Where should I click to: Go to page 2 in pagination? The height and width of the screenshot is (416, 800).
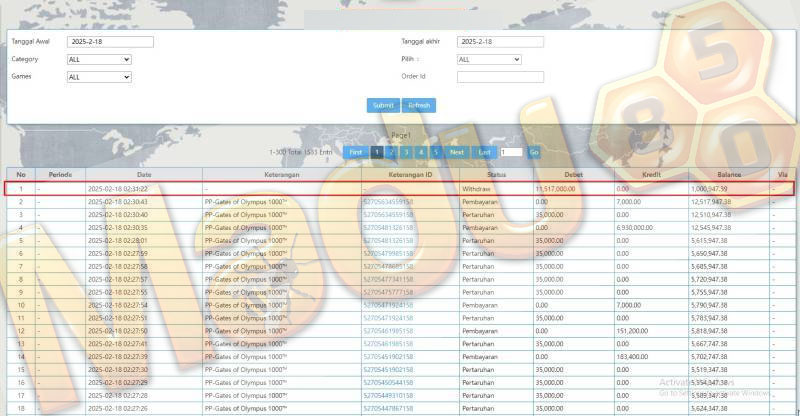pos(392,152)
